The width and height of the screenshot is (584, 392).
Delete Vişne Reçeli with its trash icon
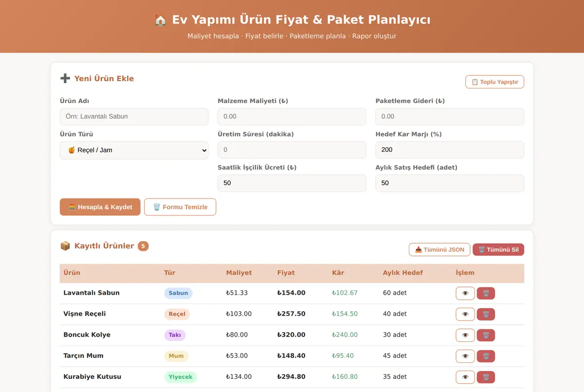486,314
